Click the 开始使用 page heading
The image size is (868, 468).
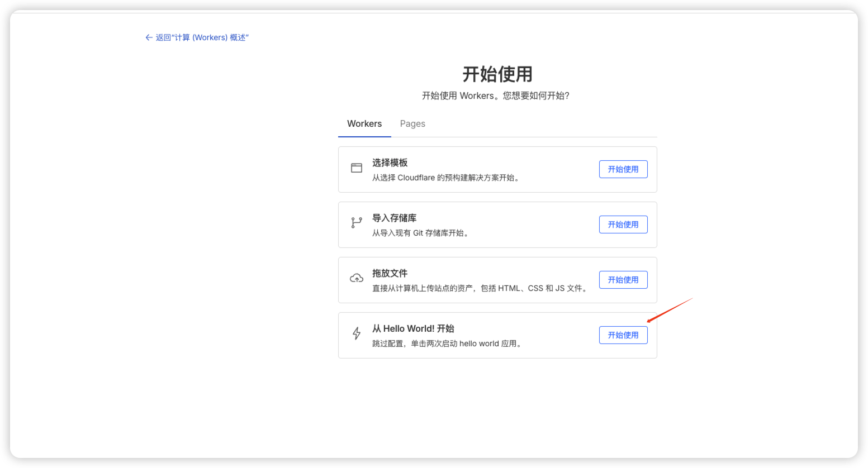tap(497, 74)
